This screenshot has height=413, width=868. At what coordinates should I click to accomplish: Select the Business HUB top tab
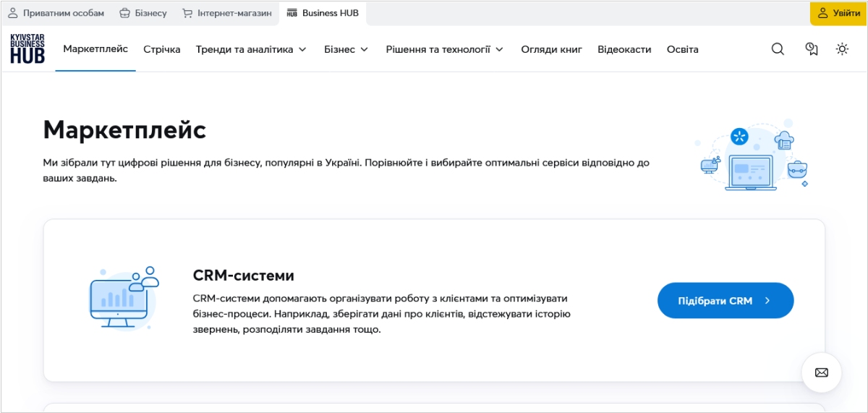pos(323,13)
